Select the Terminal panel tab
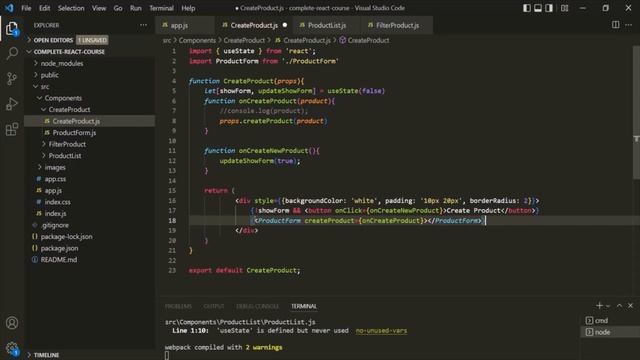The width and height of the screenshot is (640, 360). click(304, 306)
